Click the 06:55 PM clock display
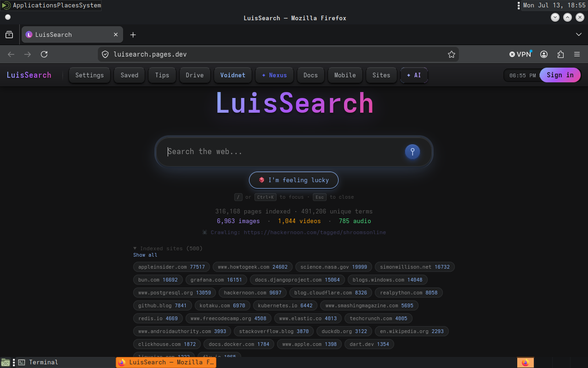The image size is (588, 368). [522, 75]
